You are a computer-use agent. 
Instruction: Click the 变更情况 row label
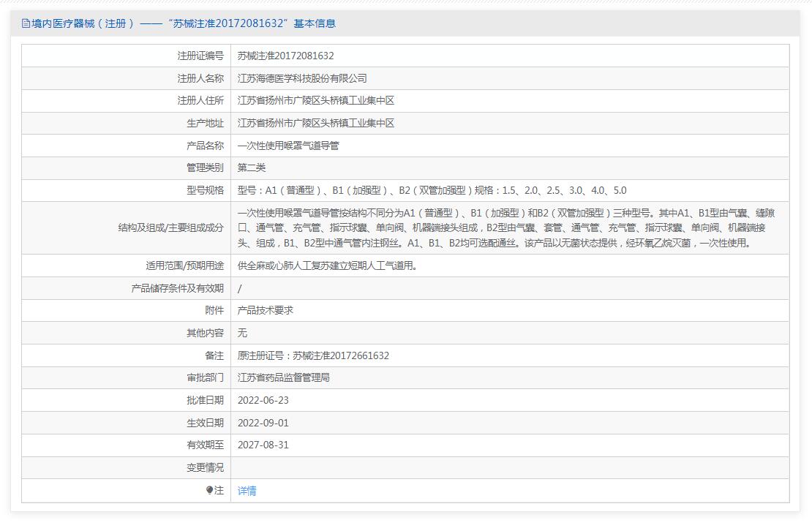(x=205, y=467)
